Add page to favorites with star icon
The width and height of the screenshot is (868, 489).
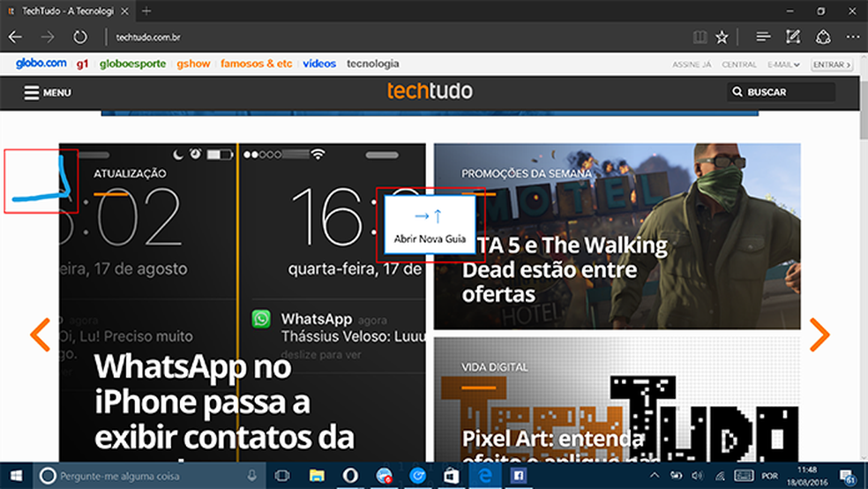tap(722, 37)
